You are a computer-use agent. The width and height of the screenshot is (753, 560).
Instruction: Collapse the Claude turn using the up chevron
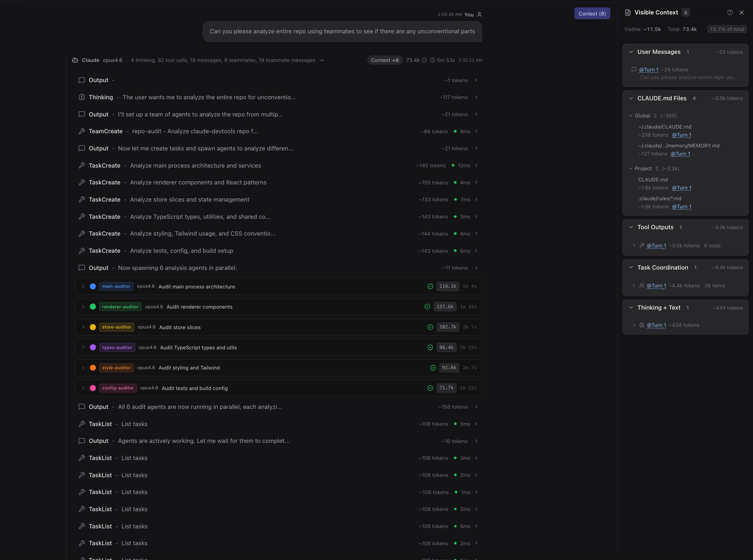(322, 60)
